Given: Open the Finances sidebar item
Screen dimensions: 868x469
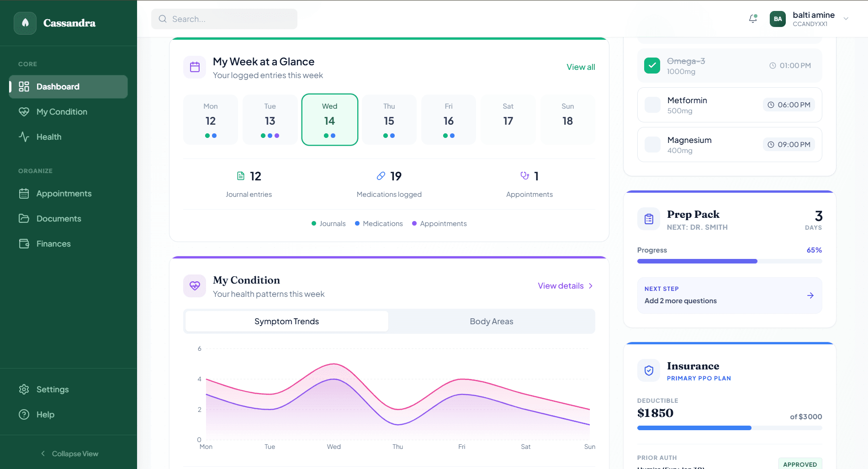Looking at the screenshot, I should coord(69,243).
